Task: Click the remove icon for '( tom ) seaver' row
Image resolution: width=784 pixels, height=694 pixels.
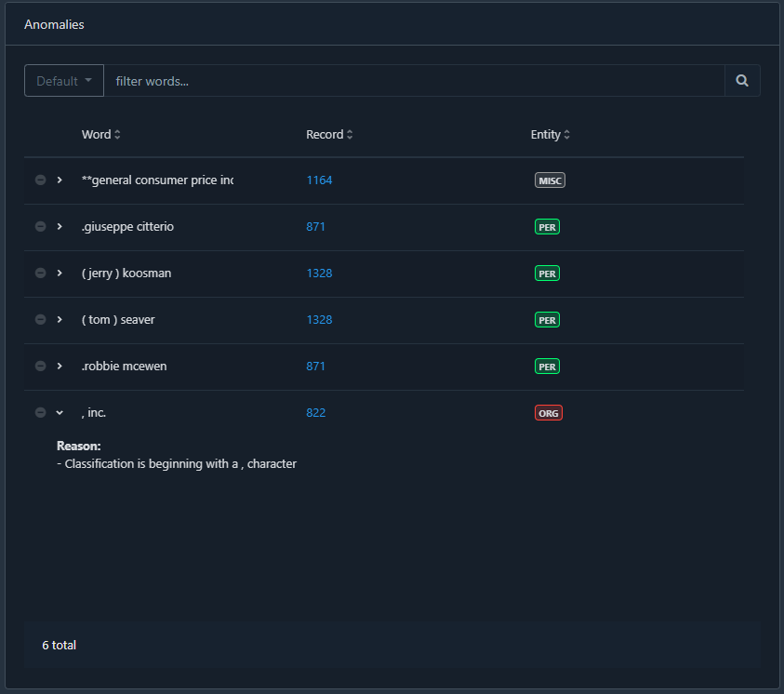Action: [x=40, y=320]
